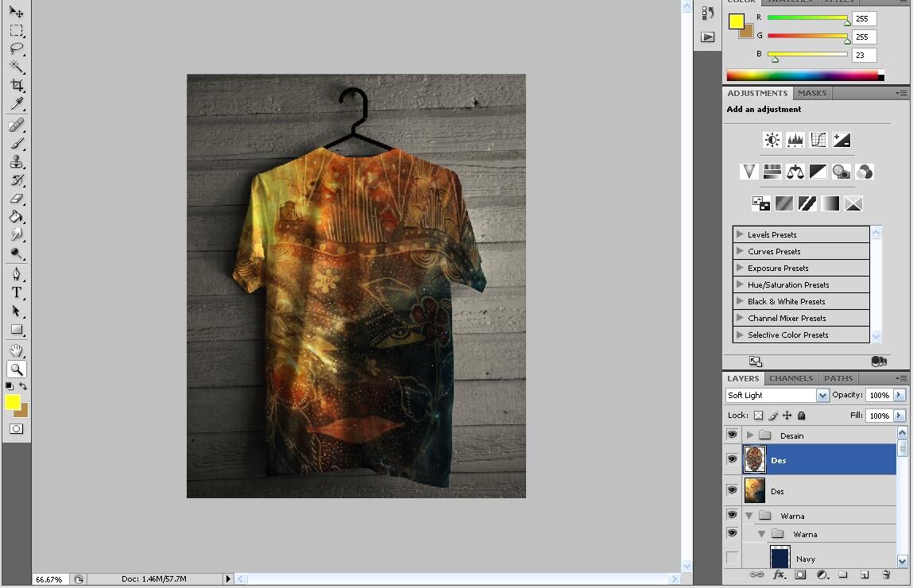The image size is (913, 588).
Task: Select the Paint Bucket tool
Action: [x=17, y=217]
